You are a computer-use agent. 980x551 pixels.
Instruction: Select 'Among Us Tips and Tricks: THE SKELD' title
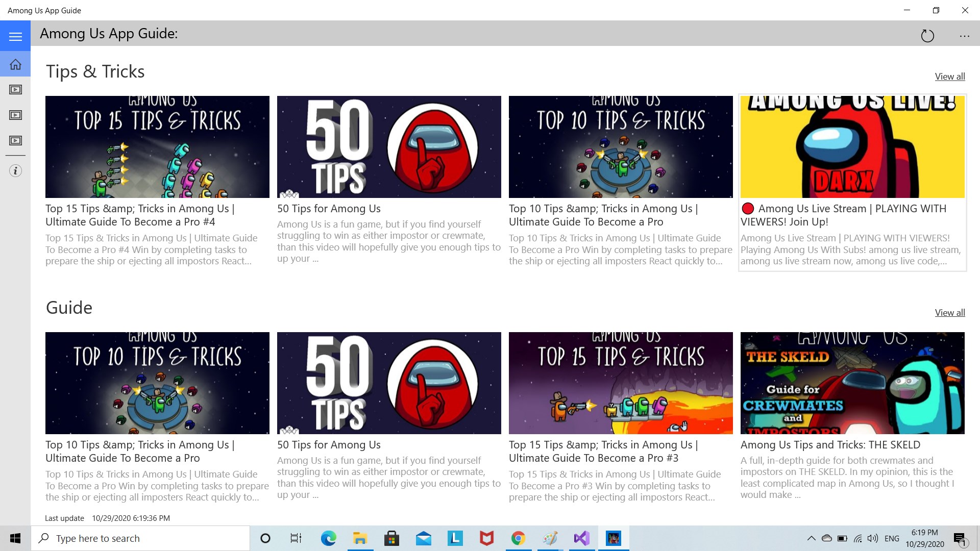pos(830,445)
